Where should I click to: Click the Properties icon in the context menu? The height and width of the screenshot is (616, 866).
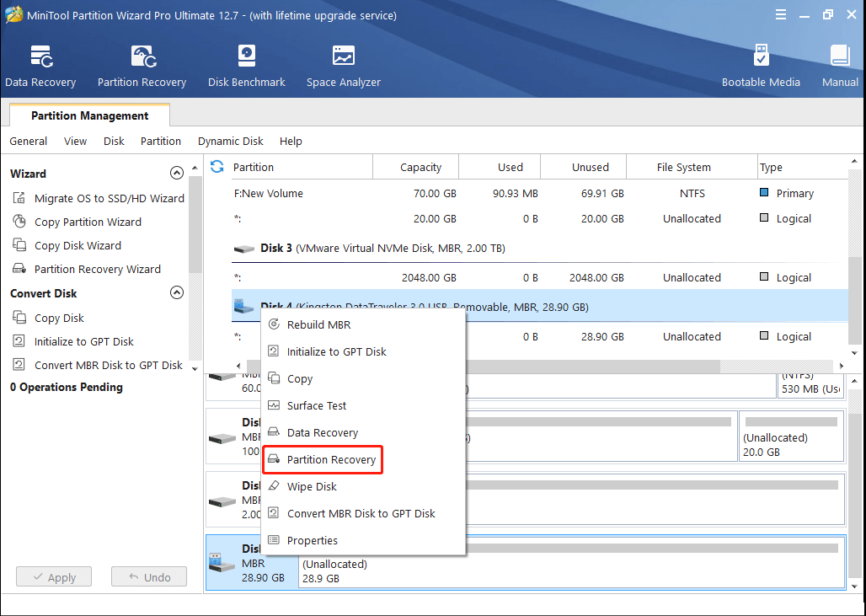[274, 540]
